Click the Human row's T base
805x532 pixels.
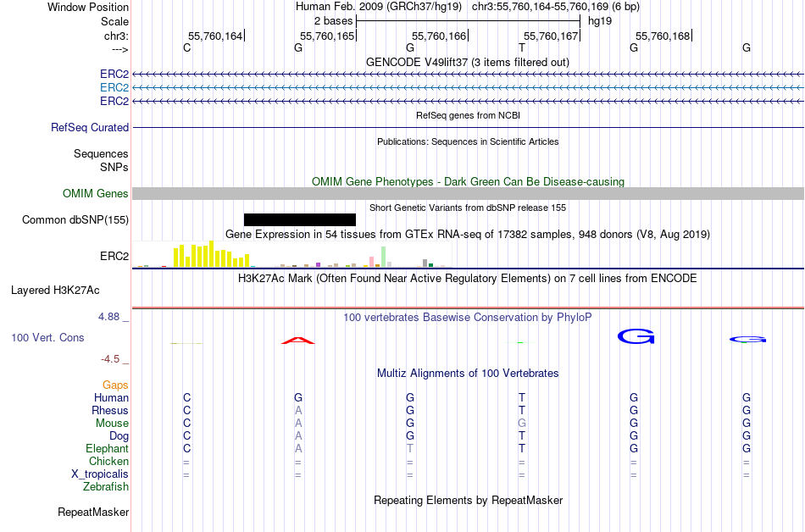pyautogui.click(x=522, y=397)
